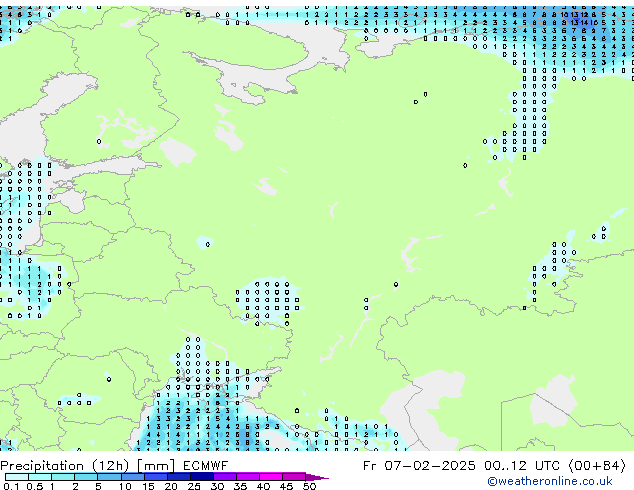Click the '5' legend scale label
634x490 pixels.
(x=98, y=486)
